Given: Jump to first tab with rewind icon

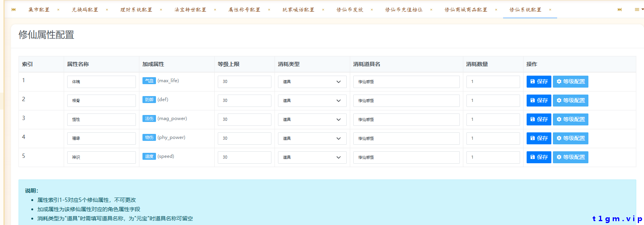Looking at the screenshot, I should pos(14,10).
